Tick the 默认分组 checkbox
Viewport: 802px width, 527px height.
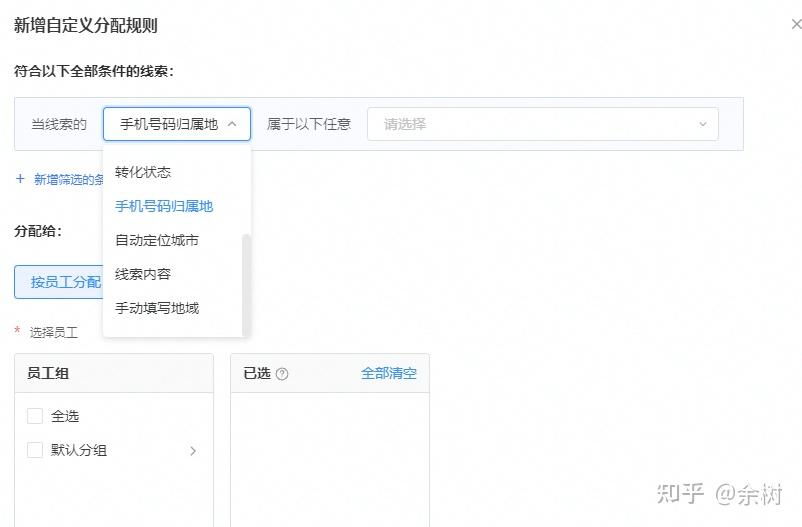click(35, 450)
